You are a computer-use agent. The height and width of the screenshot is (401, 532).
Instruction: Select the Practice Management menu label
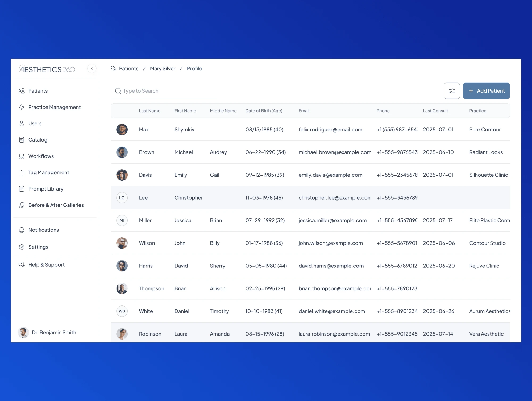point(55,107)
